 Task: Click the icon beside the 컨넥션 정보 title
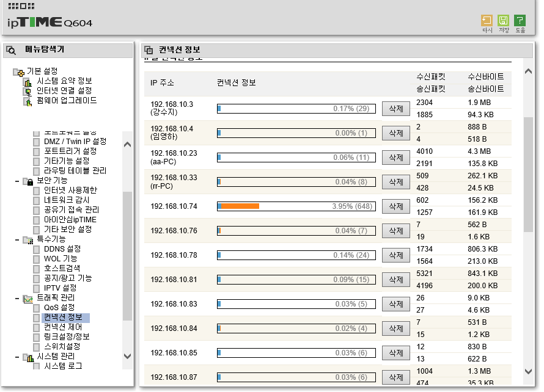point(149,50)
